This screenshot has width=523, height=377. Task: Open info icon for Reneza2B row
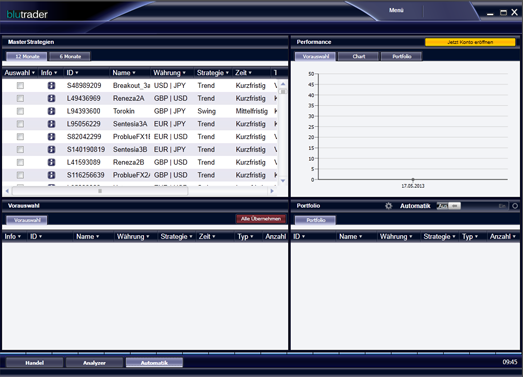51,162
